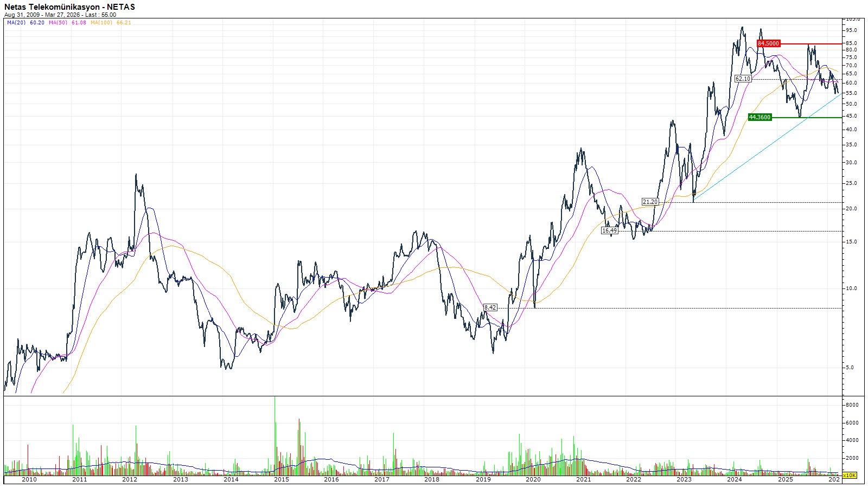Click the 2012 year label on time axis
868x488 pixels.
tap(130, 479)
